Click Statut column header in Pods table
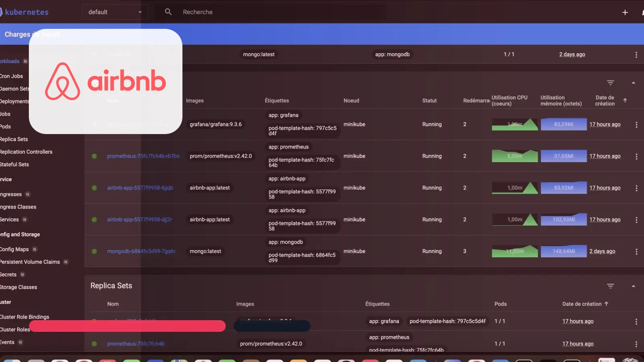 (x=429, y=101)
